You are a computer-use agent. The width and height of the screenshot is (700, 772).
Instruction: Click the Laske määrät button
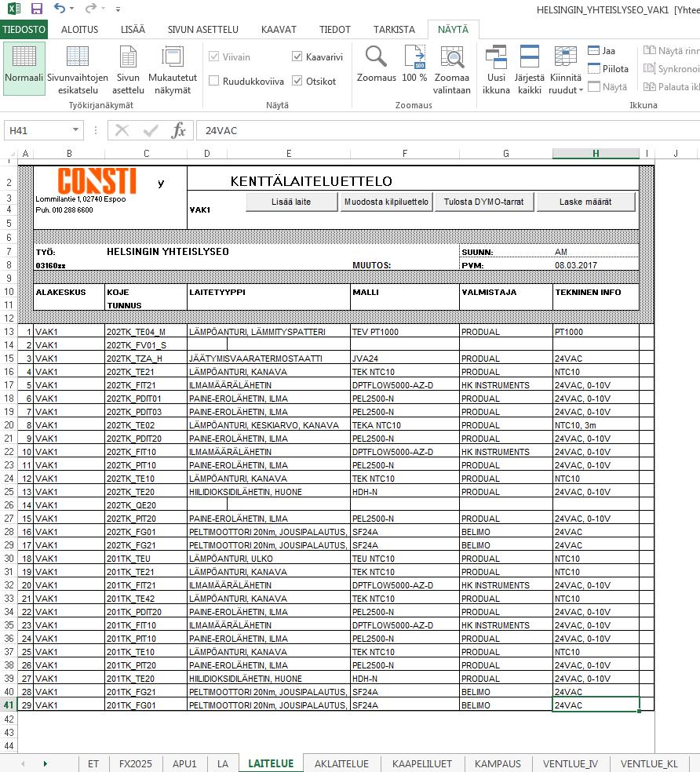click(x=585, y=202)
